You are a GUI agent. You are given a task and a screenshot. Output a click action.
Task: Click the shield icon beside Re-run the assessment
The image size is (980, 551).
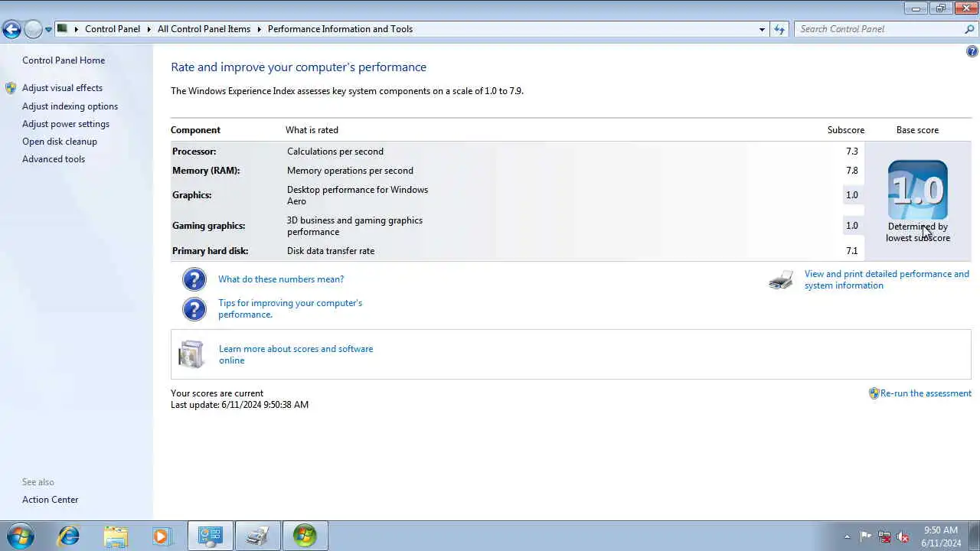point(874,393)
